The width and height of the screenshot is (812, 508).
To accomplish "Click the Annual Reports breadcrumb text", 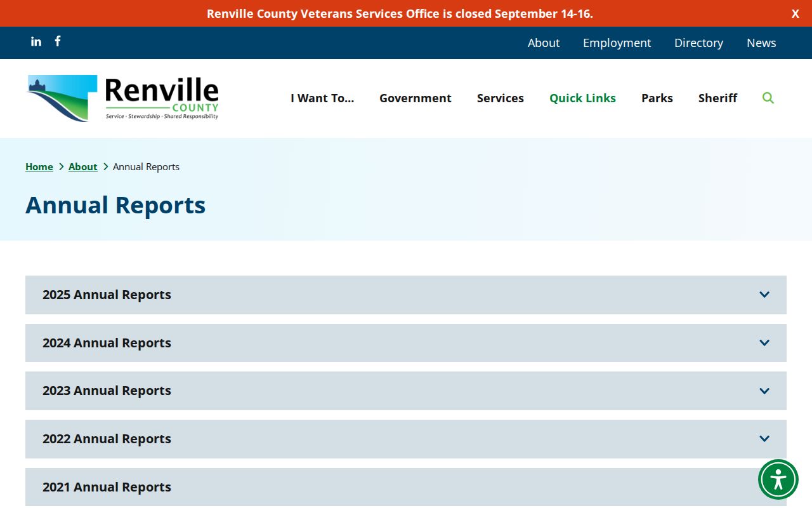I will click(x=146, y=166).
